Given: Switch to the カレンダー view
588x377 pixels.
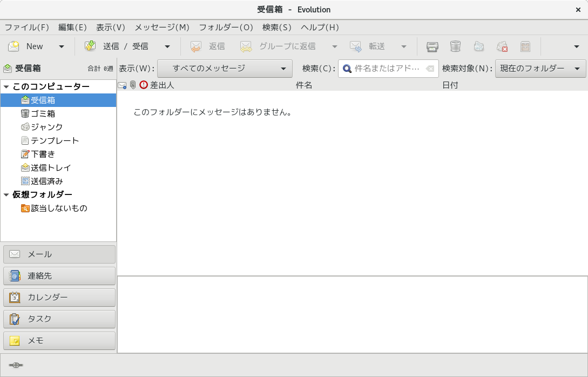Looking at the screenshot, I should tap(59, 297).
